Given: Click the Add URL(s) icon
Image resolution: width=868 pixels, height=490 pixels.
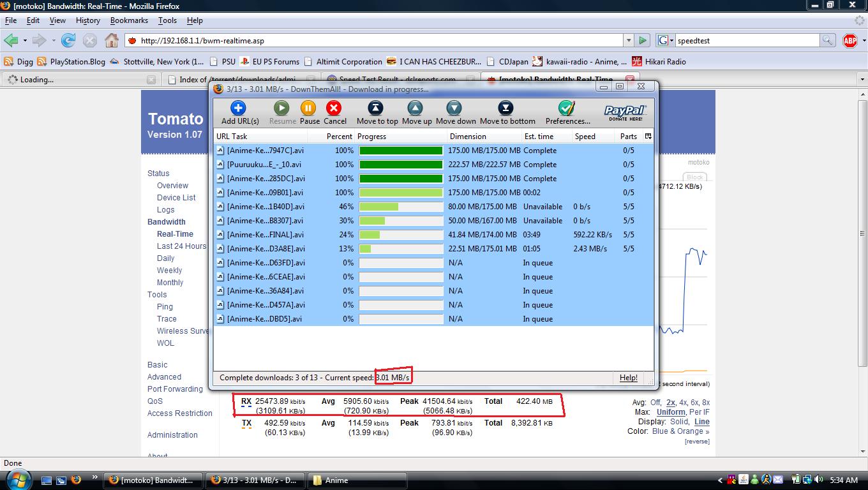Looking at the screenshot, I should point(239,108).
